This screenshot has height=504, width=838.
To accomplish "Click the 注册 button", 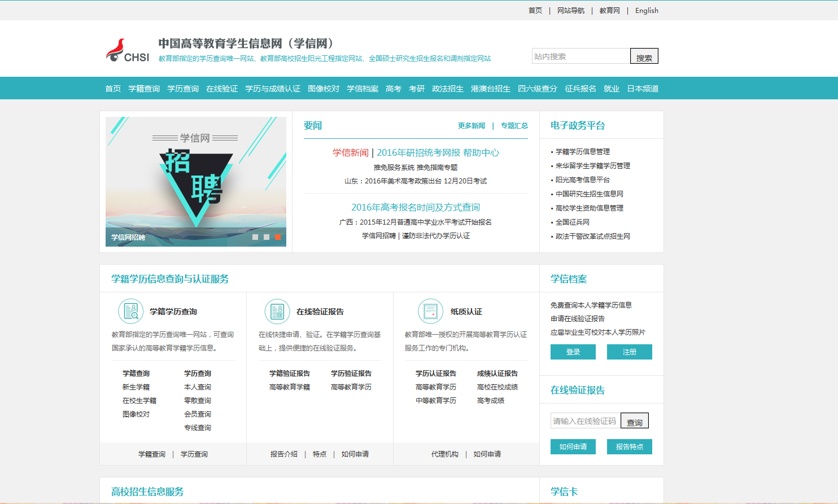I will click(x=630, y=352).
